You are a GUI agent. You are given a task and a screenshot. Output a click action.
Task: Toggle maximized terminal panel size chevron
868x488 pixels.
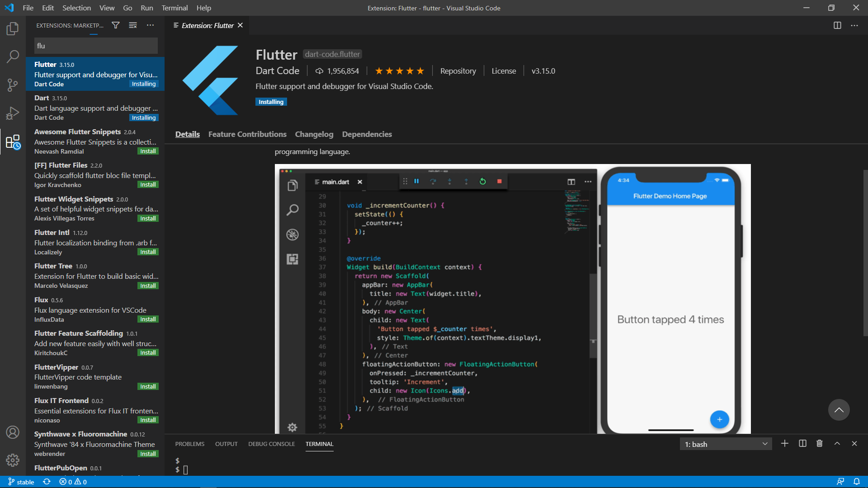(837, 444)
